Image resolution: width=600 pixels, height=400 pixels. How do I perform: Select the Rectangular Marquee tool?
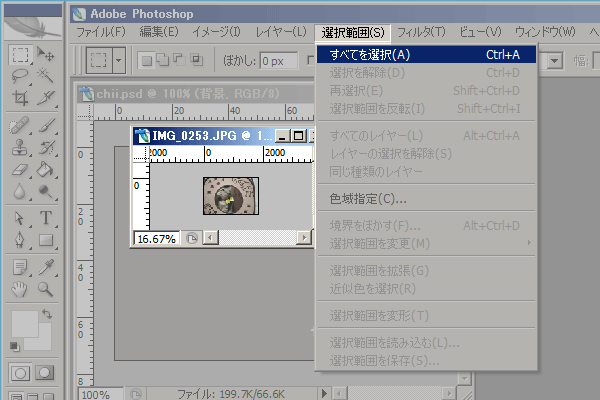coord(19,54)
